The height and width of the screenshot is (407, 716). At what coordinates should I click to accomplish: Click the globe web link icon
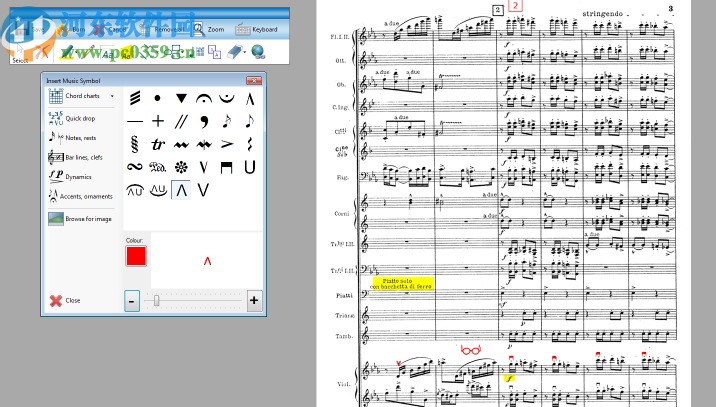coord(258,52)
